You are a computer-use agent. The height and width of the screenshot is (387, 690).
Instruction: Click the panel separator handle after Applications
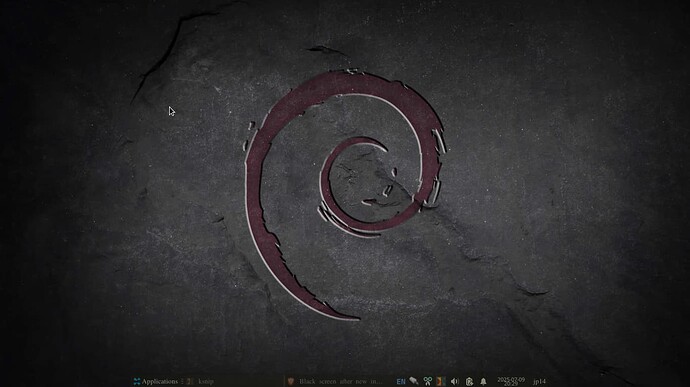pyautogui.click(x=182, y=381)
